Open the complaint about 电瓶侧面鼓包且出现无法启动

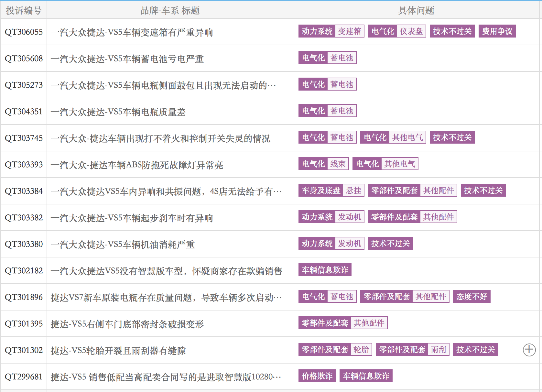click(x=163, y=85)
